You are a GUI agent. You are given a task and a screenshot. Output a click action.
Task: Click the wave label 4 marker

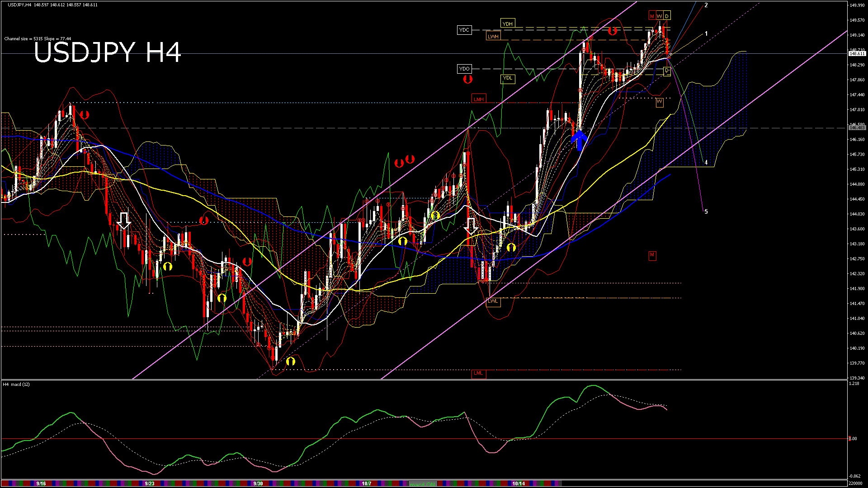point(706,163)
